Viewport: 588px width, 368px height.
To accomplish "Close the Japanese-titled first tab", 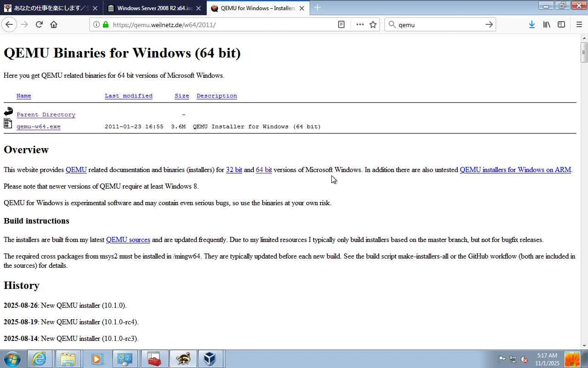I will [x=95, y=8].
